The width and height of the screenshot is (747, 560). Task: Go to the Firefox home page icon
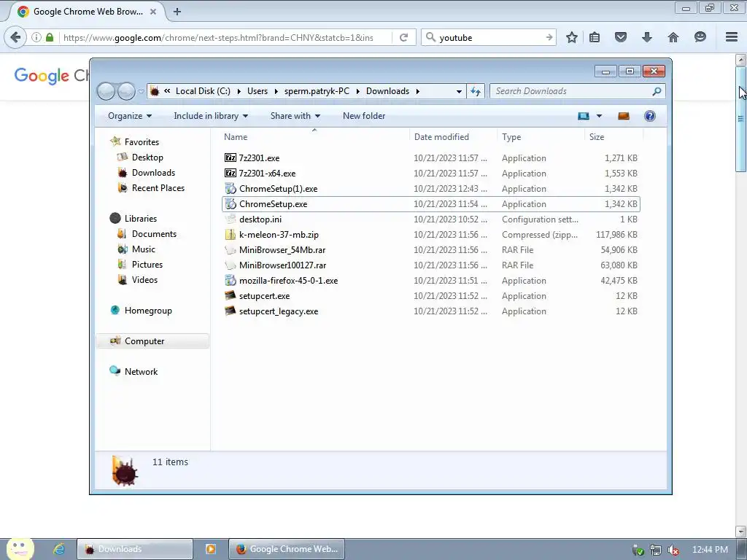(x=673, y=37)
